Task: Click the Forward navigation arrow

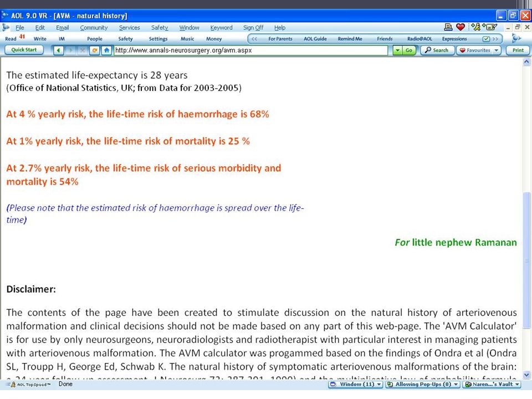Action: 70,50
